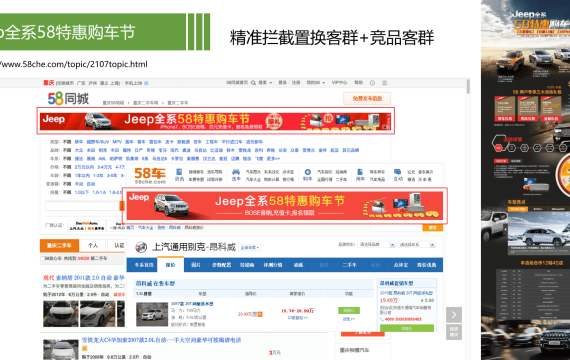570x360 pixels.
Task: Switch to the 二手车 tab in blue bar
Action: click(349, 265)
